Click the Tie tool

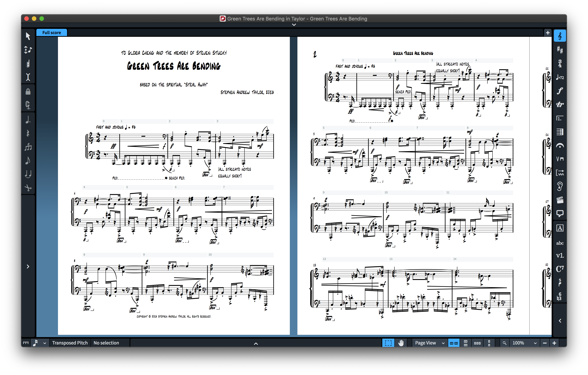tap(28, 174)
